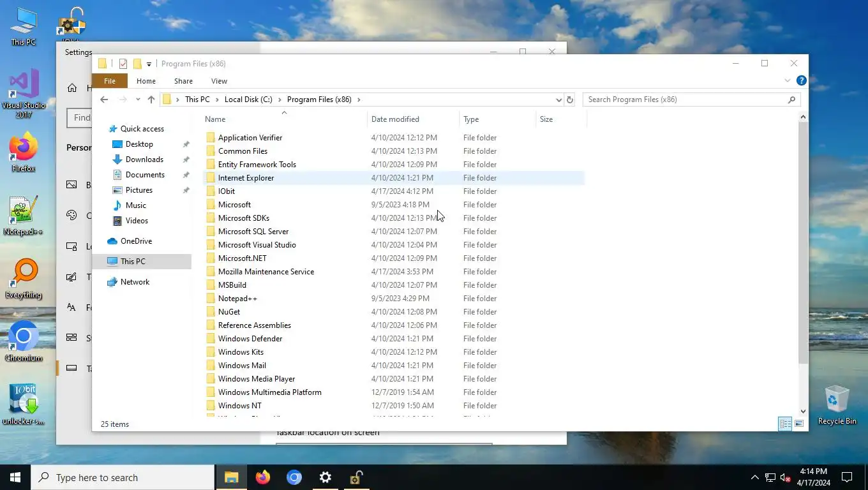Show hidden system tray icons
This screenshot has height=490, width=868.
point(755,477)
